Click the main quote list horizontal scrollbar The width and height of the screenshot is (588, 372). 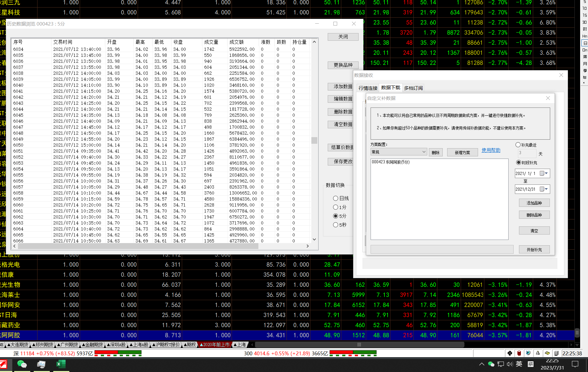click(x=359, y=345)
